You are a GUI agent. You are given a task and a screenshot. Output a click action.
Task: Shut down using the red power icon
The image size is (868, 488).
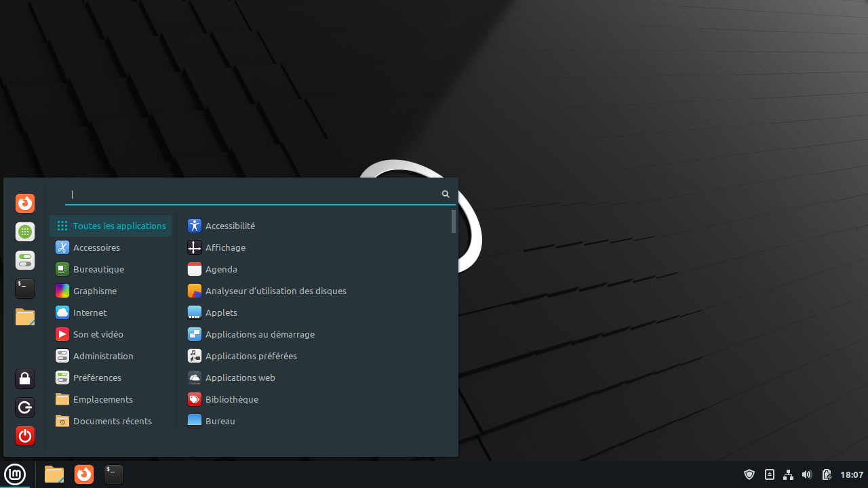25,436
